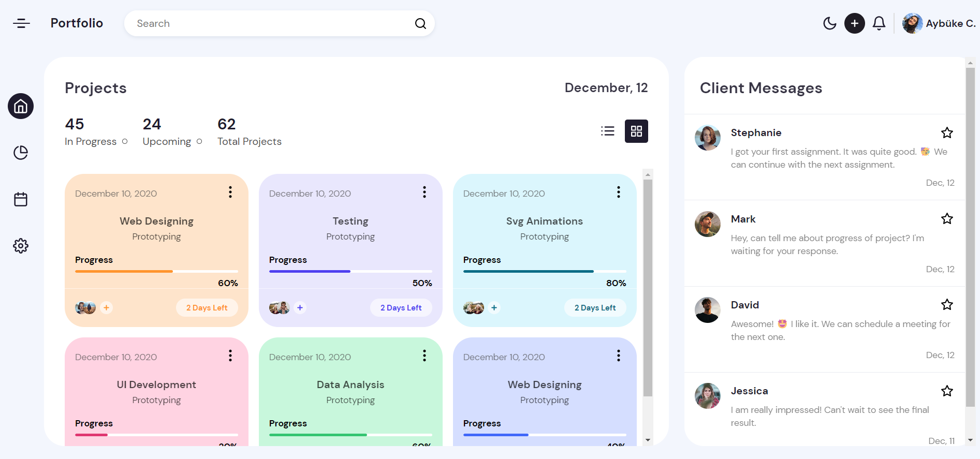980x459 pixels.
Task: Click the projects list scrollbar thumb
Action: pyautogui.click(x=648, y=288)
